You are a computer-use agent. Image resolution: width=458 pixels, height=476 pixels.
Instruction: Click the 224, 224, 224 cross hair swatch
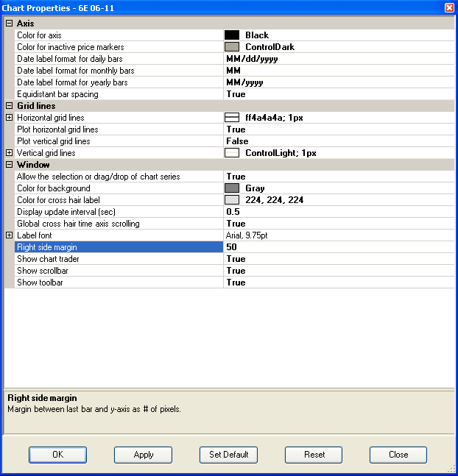coord(232,200)
